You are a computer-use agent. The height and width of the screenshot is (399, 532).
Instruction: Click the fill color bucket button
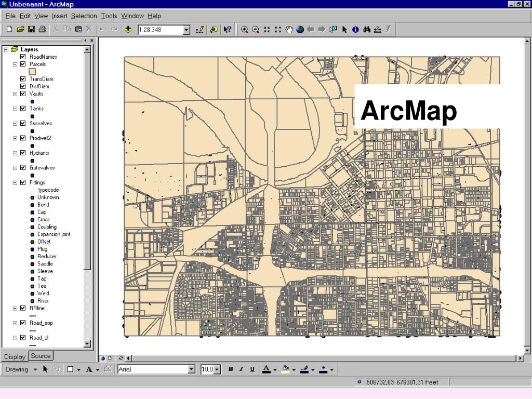pyautogui.click(x=286, y=369)
